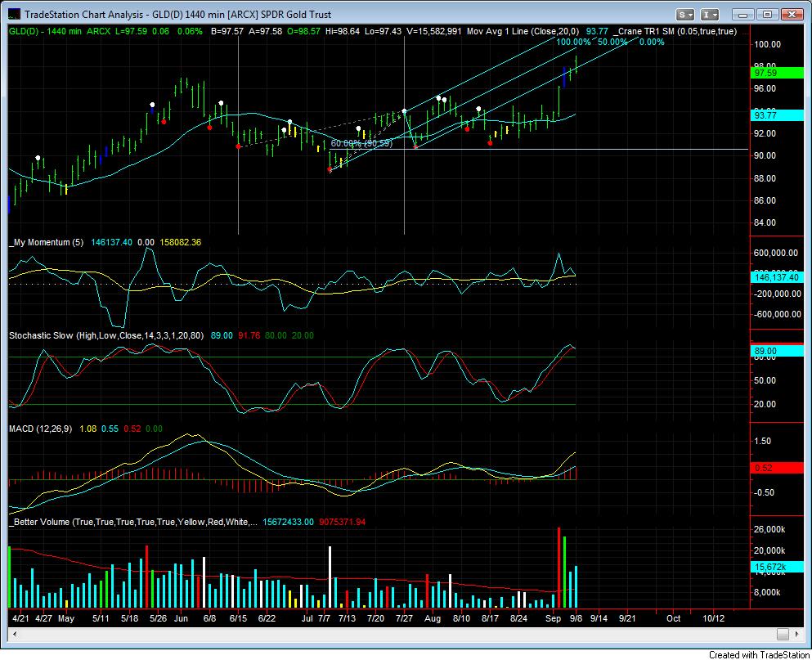Screen dimensions: 812x660
Task: Click the Hi=98.64 status value
Action: coord(343,31)
